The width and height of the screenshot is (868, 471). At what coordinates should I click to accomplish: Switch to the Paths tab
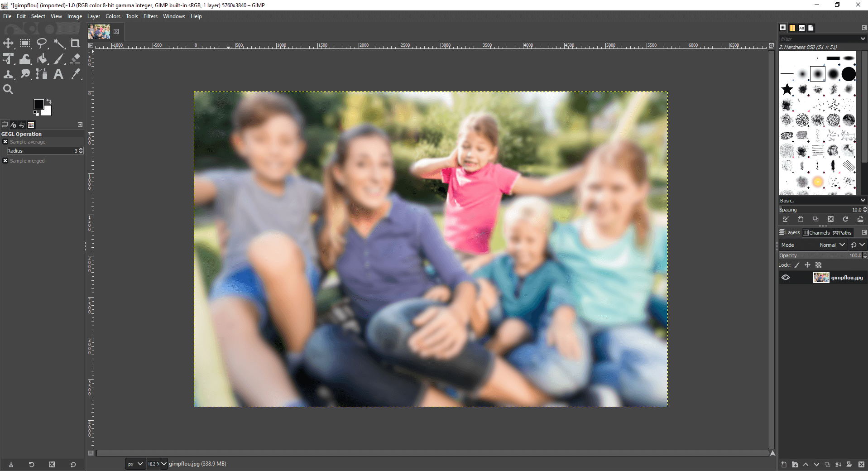(842, 233)
